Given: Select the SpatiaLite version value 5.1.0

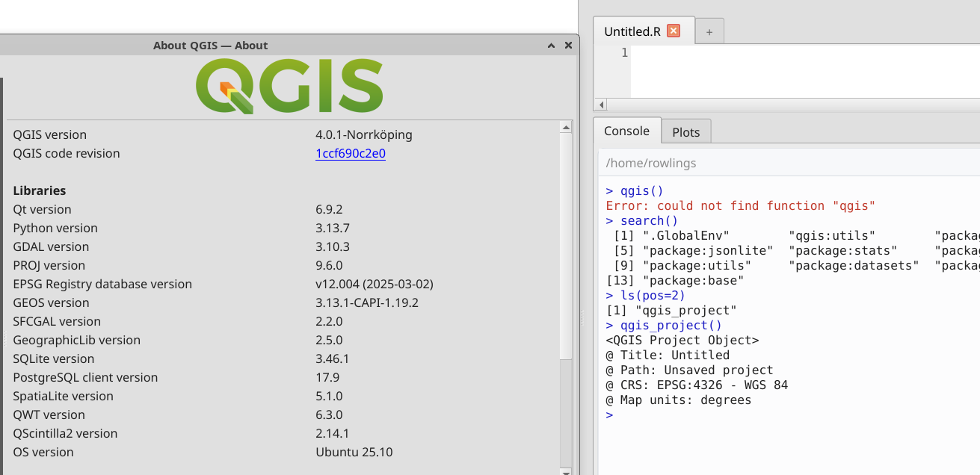Looking at the screenshot, I should tap(329, 396).
